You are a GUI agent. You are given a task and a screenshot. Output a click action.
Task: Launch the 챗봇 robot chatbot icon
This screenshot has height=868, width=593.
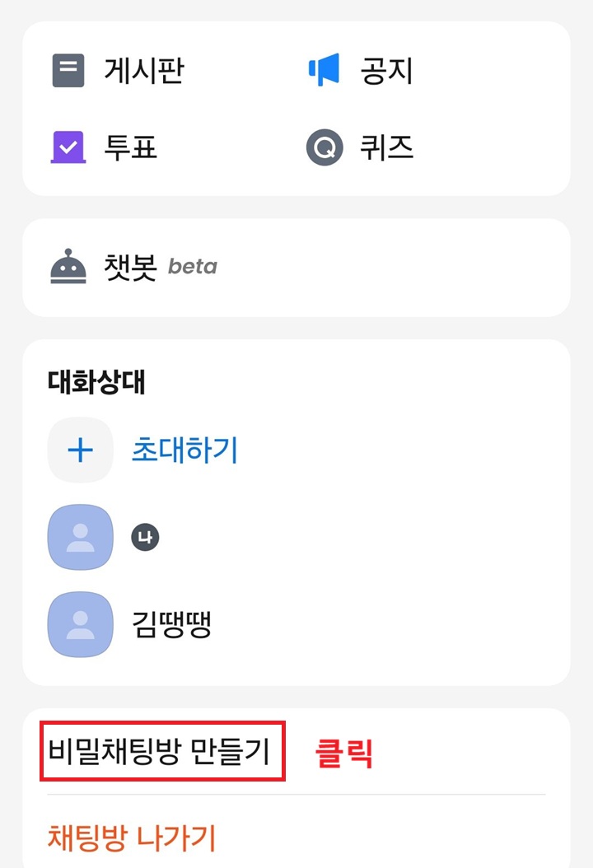(70, 267)
